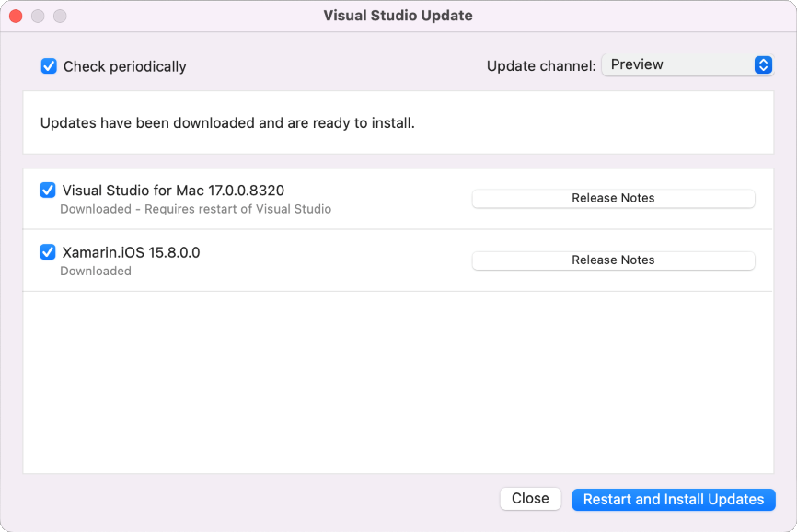Disable the Check periodically checkbox

49,66
